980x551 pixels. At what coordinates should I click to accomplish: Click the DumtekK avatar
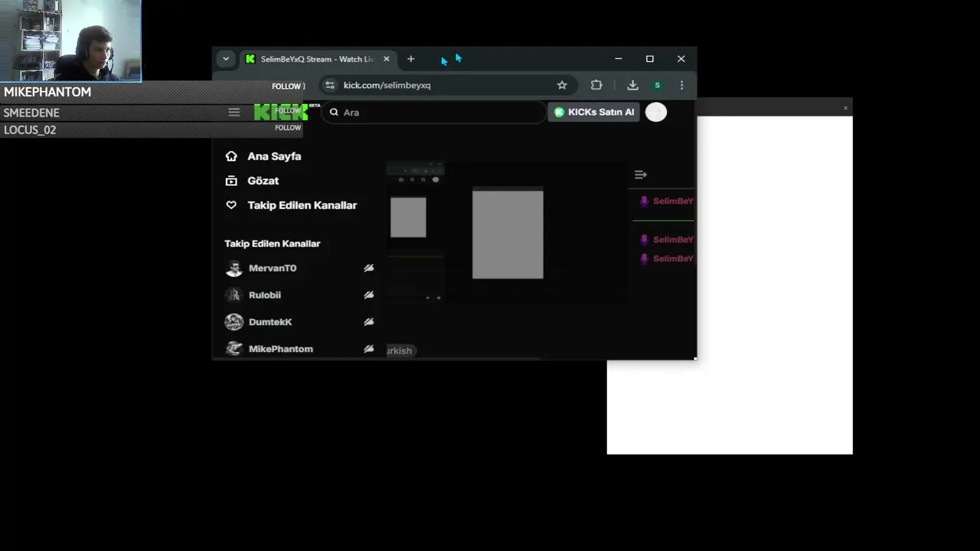pyautogui.click(x=234, y=322)
